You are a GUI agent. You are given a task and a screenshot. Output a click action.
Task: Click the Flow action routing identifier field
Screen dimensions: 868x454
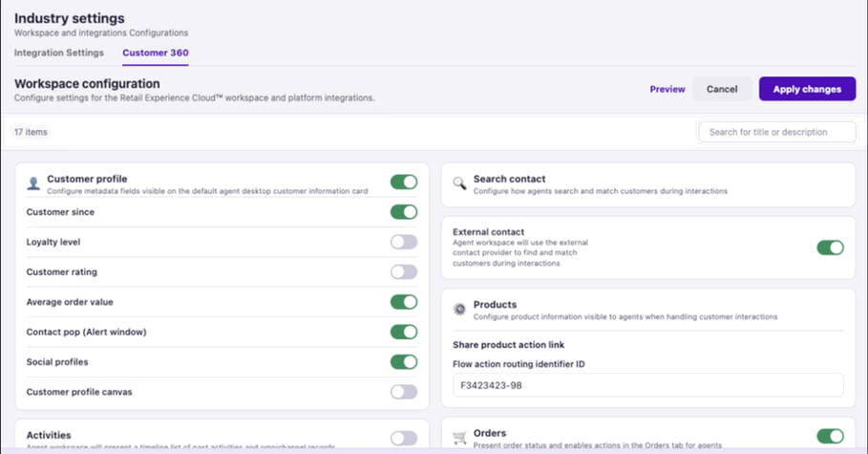pyautogui.click(x=648, y=385)
